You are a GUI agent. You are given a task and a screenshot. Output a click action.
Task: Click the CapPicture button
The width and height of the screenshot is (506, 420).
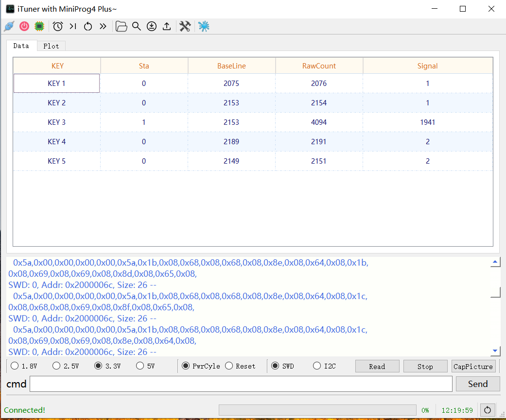point(473,367)
